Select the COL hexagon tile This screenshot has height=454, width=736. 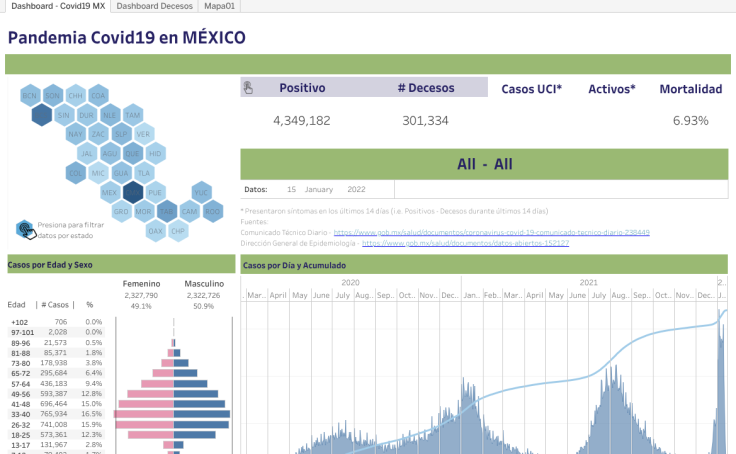tap(75, 172)
